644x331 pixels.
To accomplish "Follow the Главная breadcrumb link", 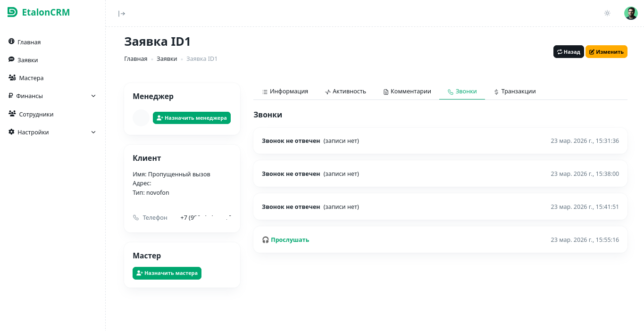I will pos(136,59).
